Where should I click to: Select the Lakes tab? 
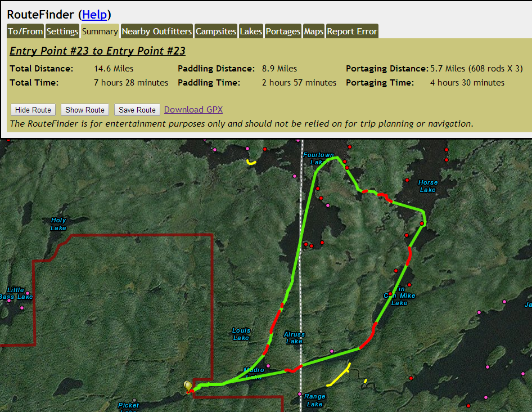251,32
